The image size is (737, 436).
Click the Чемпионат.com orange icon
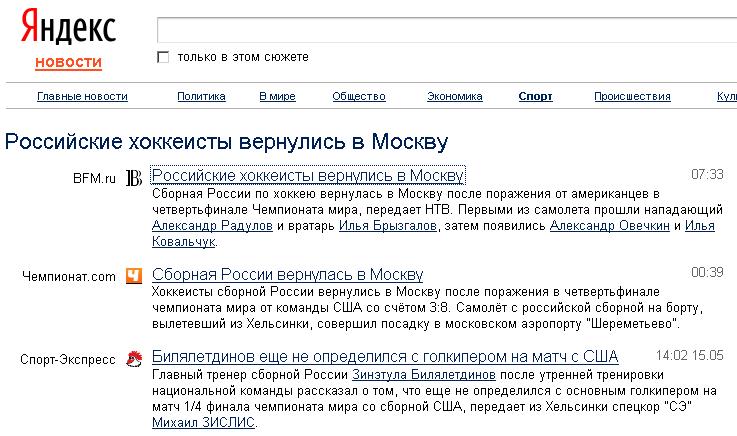pos(133,276)
